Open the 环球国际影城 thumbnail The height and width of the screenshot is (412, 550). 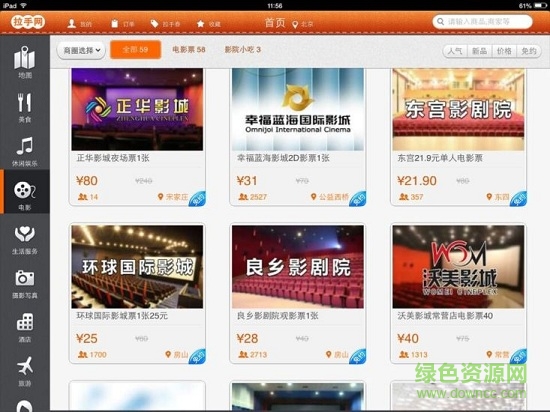pyautogui.click(x=137, y=267)
